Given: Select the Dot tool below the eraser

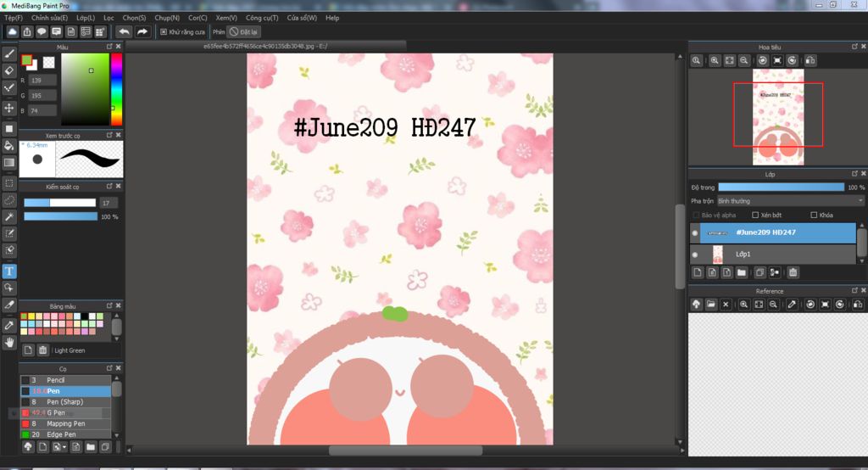Looking at the screenshot, I should (8, 88).
